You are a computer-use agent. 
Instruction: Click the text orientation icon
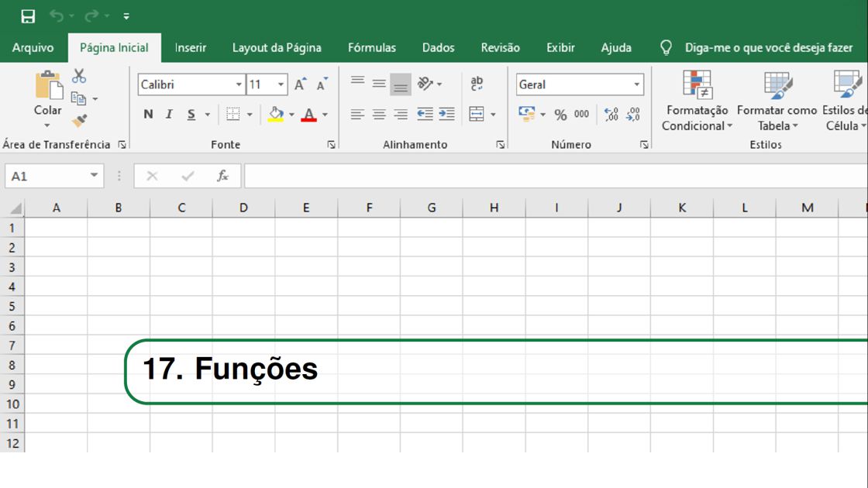pos(425,84)
